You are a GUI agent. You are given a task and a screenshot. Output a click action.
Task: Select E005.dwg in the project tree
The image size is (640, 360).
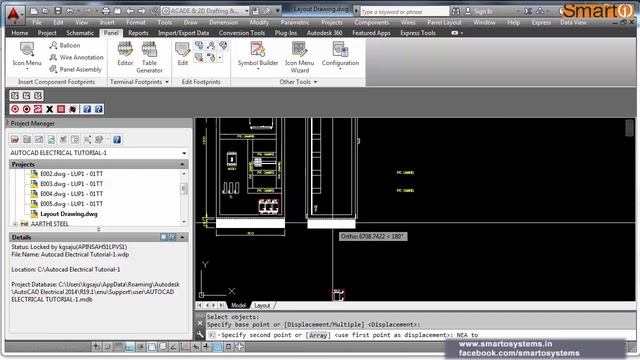click(x=71, y=204)
